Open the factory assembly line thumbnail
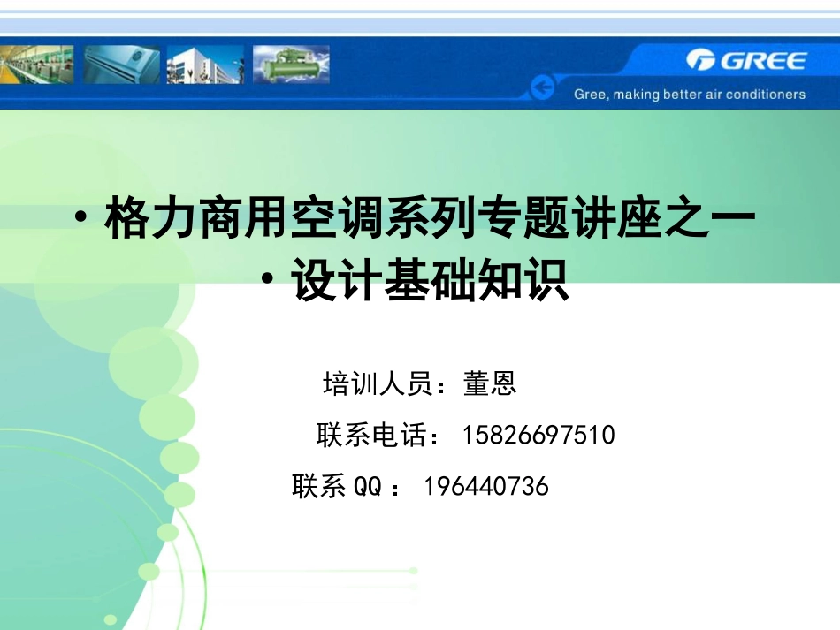The height and width of the screenshot is (630, 840). point(36,65)
